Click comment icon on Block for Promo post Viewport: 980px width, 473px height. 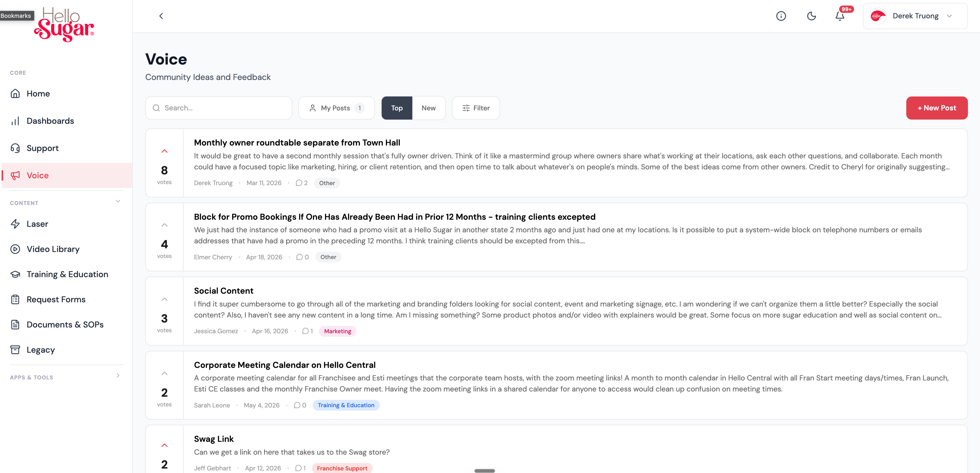299,257
